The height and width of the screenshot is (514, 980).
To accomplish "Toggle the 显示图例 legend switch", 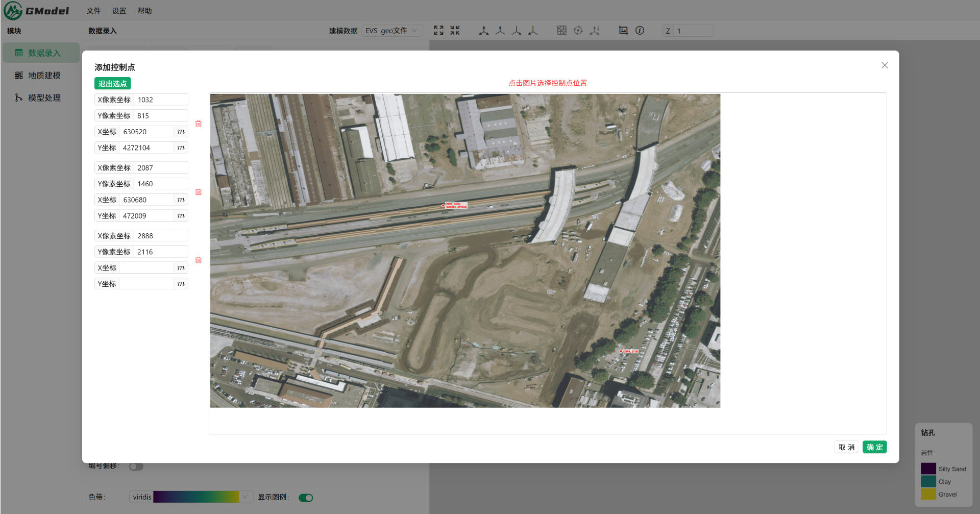I will pyautogui.click(x=306, y=498).
